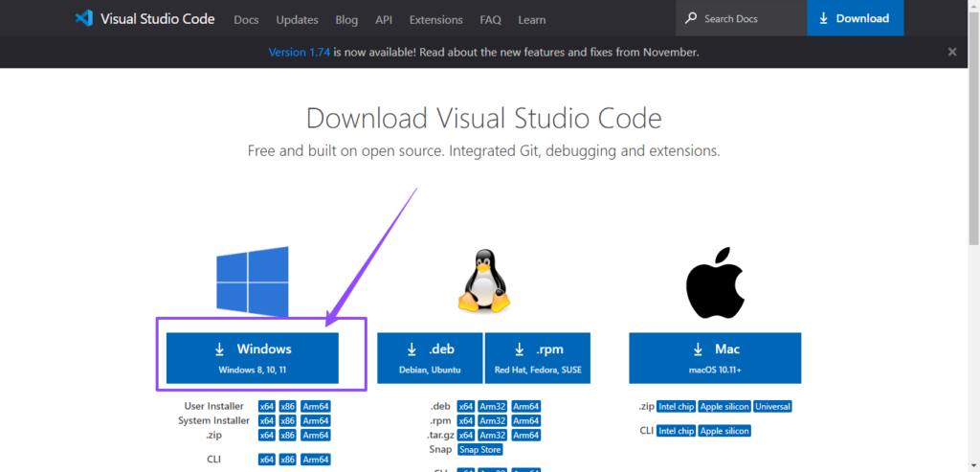Open the FAQ navigation item
The width and height of the screenshot is (980, 472).
[x=491, y=19]
